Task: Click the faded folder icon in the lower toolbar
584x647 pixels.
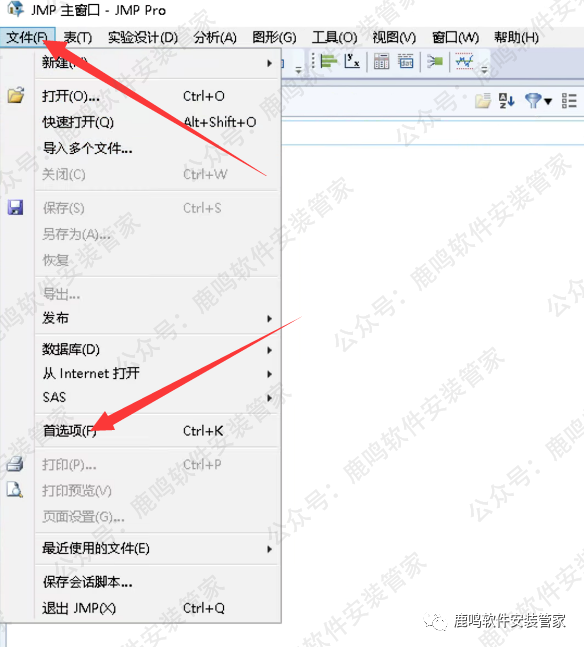Action: [482, 100]
